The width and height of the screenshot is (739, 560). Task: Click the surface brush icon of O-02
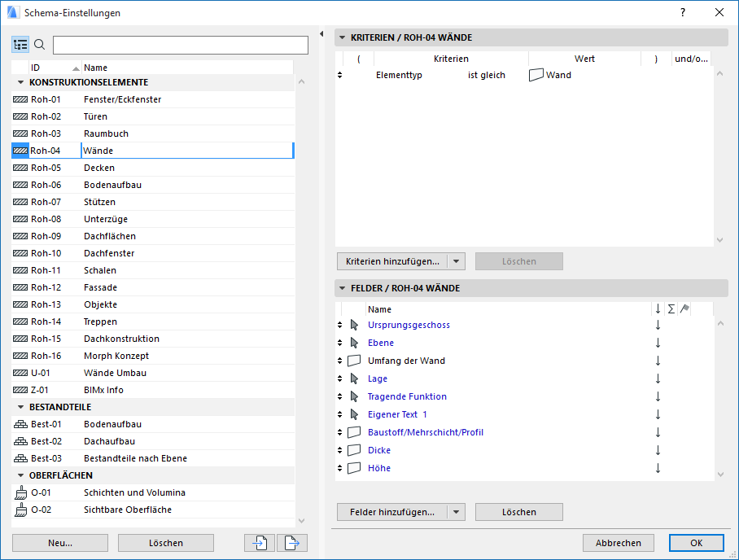point(20,510)
